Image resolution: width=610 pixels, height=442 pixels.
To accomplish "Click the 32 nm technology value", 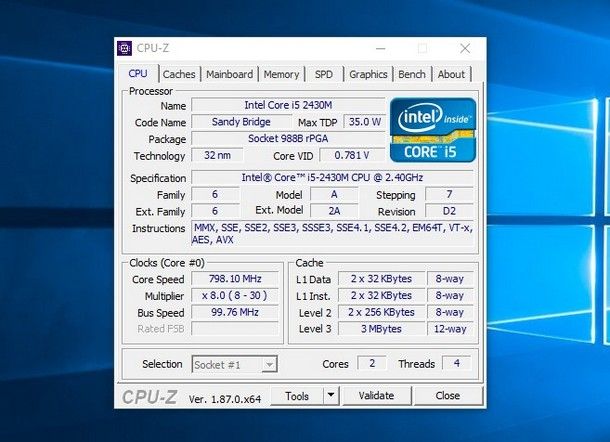I will [x=217, y=155].
